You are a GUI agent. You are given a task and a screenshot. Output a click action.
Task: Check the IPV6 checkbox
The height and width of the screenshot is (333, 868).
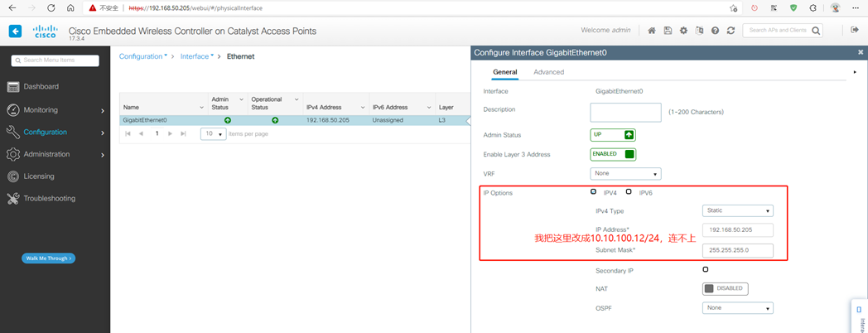(x=629, y=191)
